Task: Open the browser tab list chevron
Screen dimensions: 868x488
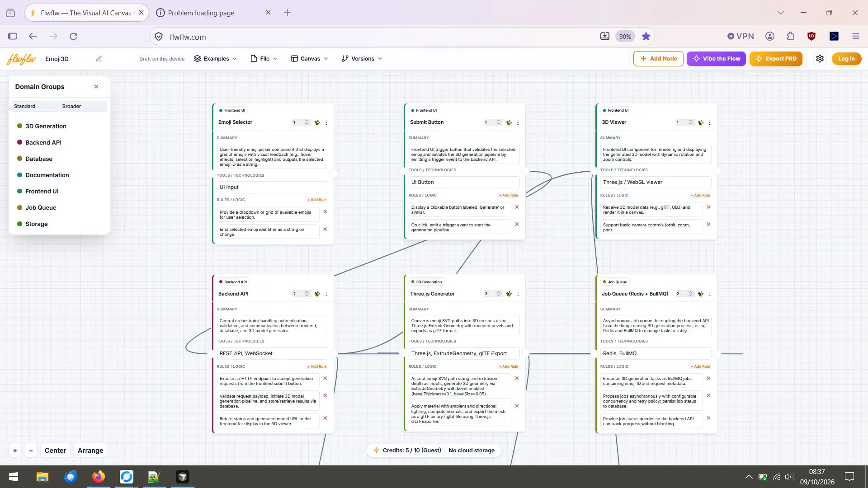Action: point(780,13)
